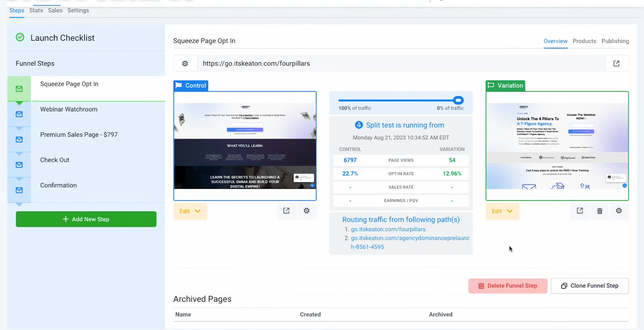Click the Control page views value 6797
This screenshot has width=644, height=330.
click(x=350, y=160)
